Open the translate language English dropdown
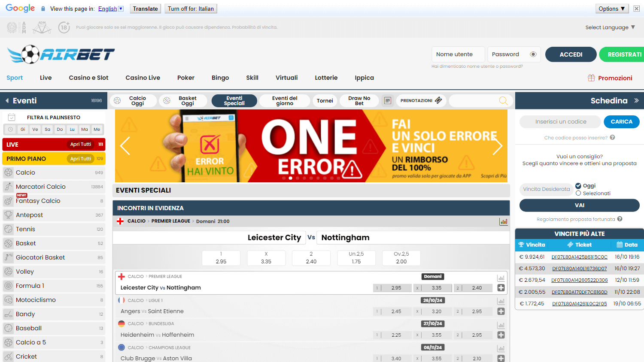Image resolution: width=644 pixels, height=362 pixels. 111,9
